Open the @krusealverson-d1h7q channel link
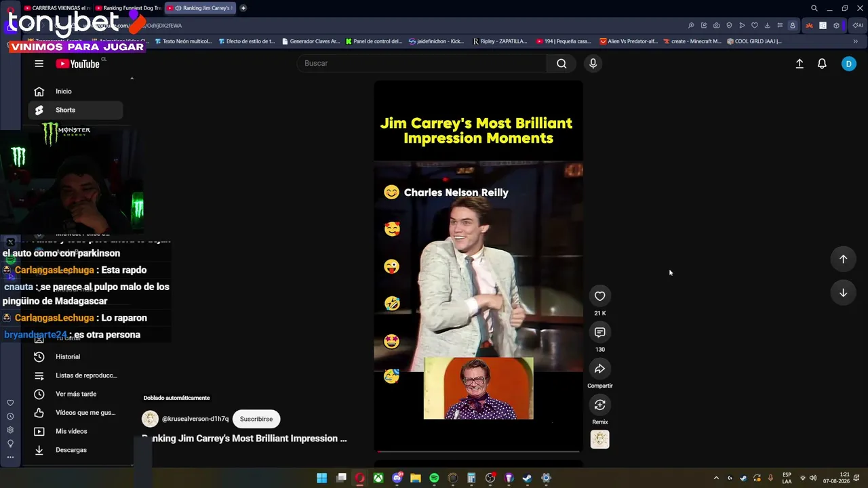This screenshot has height=488, width=868. pos(195,419)
